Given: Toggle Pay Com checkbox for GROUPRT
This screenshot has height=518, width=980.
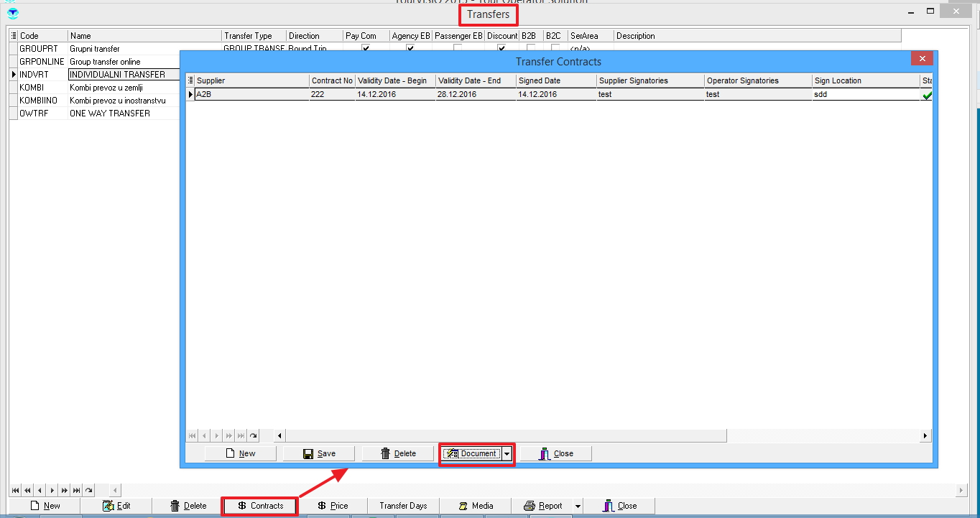Looking at the screenshot, I should click(366, 49).
